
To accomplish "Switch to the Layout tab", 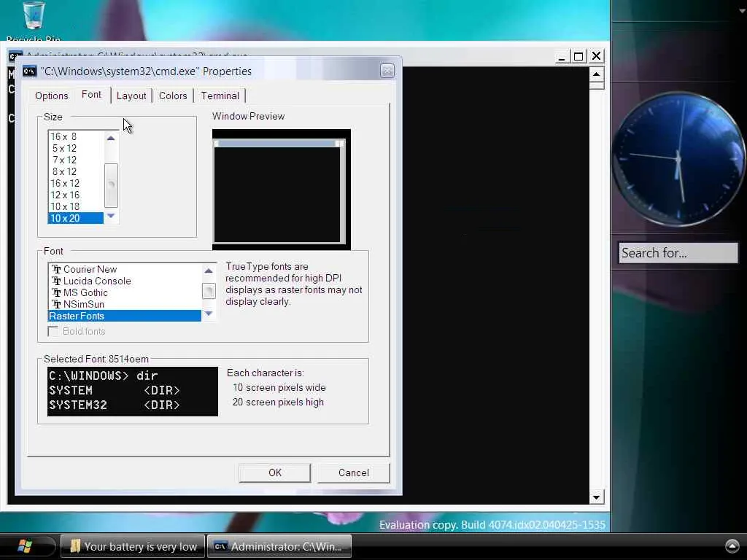I will (131, 96).
